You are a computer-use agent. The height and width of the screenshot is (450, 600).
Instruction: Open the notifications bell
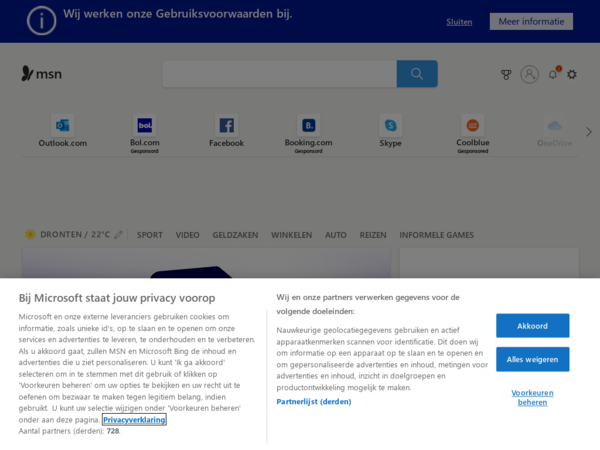click(553, 74)
